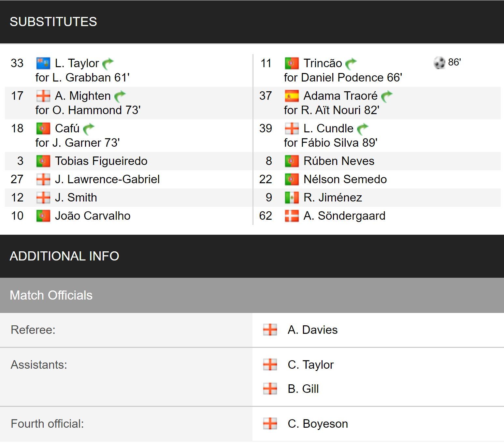Open player J. Lawrence-Gabriel

point(107,179)
